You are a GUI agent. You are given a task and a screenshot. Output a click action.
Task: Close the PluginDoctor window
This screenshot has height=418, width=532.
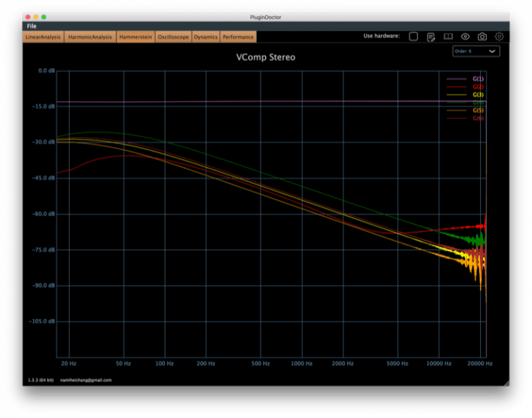coord(28,17)
